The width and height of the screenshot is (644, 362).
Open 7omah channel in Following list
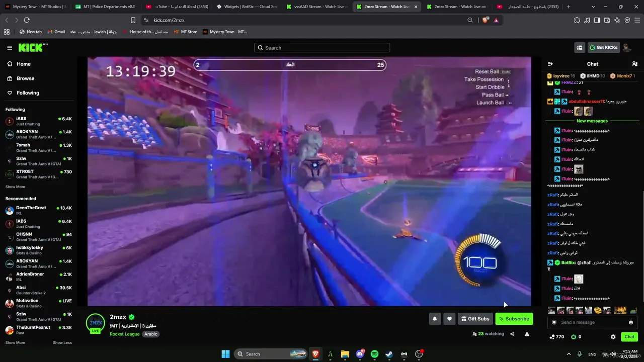pos(38,148)
